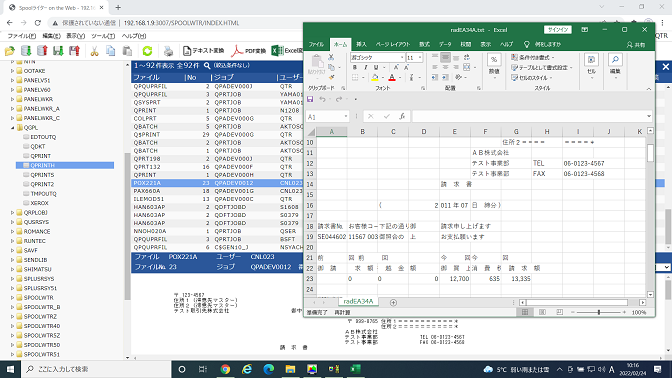Click the green refresh icon in Spool Writer toolbar
The width and height of the screenshot is (672, 378).
(147, 51)
